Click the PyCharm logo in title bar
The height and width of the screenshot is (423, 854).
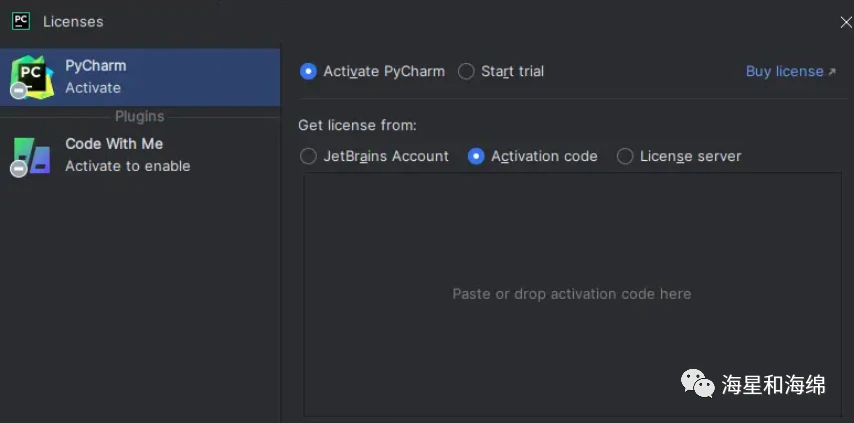click(21, 21)
